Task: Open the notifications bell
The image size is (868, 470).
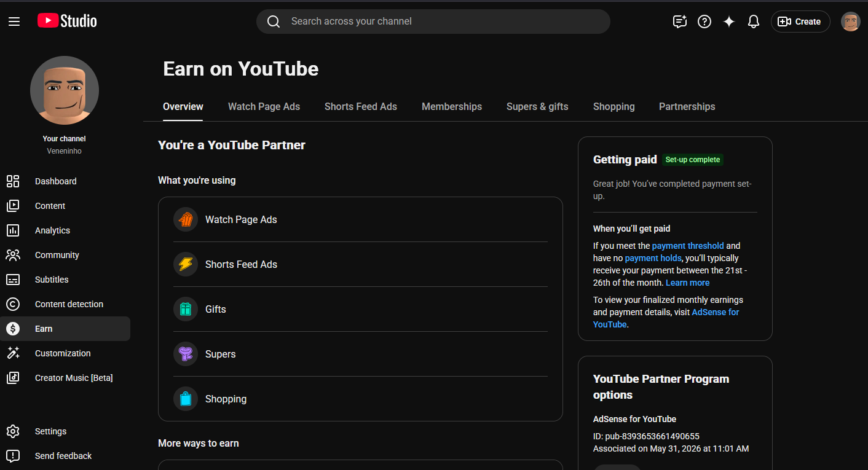Action: coord(754,22)
